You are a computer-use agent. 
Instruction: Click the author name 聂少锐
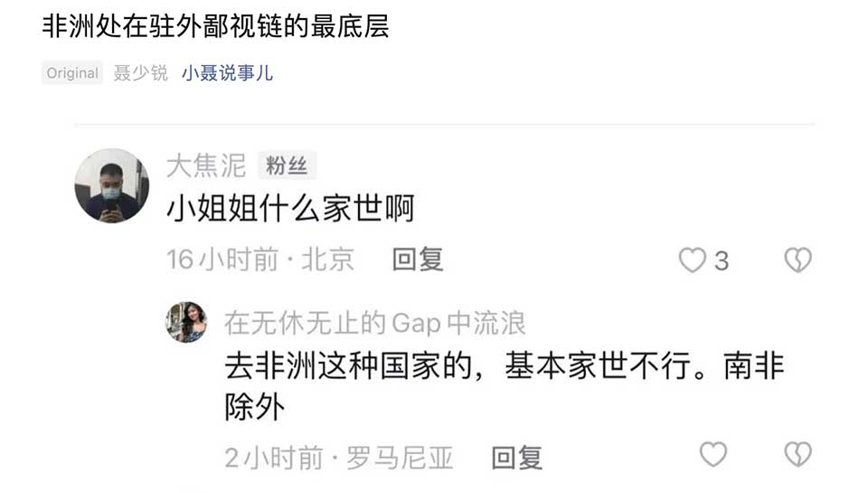(x=141, y=73)
